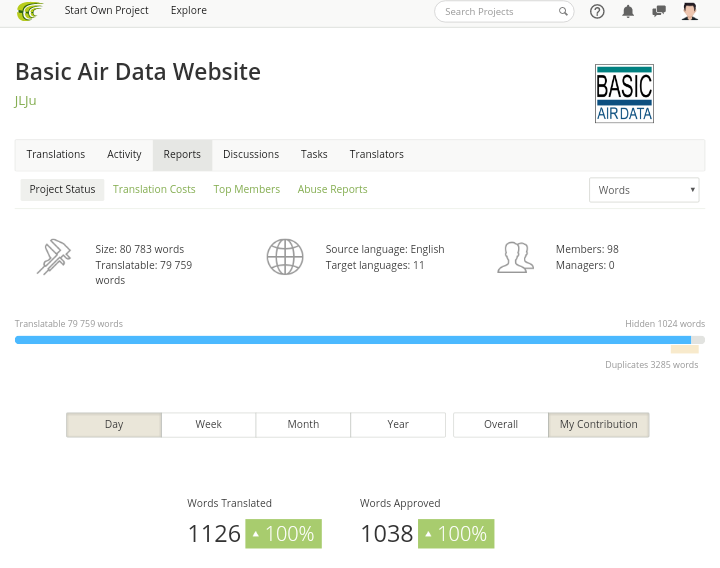Click the 1126 words translated value

click(214, 534)
